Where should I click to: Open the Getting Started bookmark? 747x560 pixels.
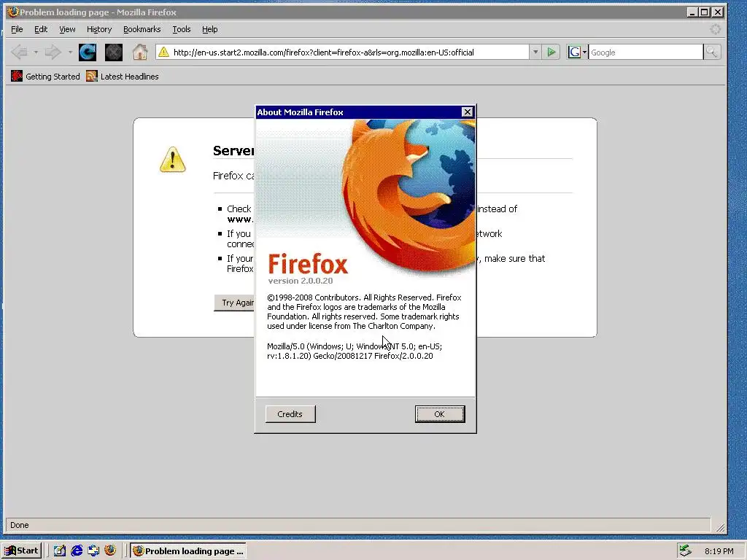point(45,76)
